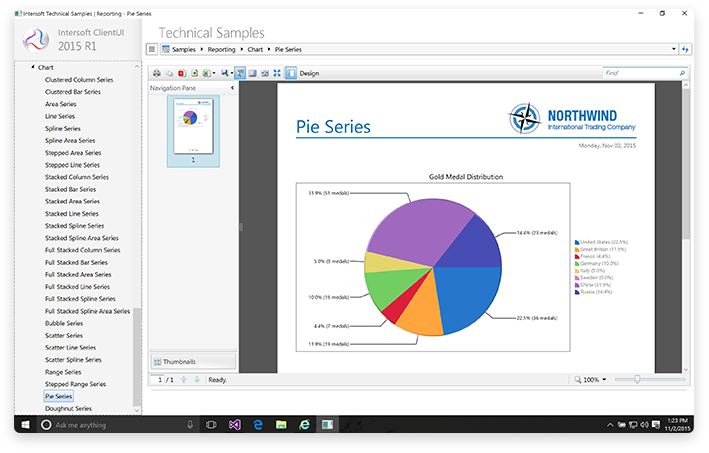Click the Thumbnails button
Viewport: 709px width, 453px height.
point(192,361)
